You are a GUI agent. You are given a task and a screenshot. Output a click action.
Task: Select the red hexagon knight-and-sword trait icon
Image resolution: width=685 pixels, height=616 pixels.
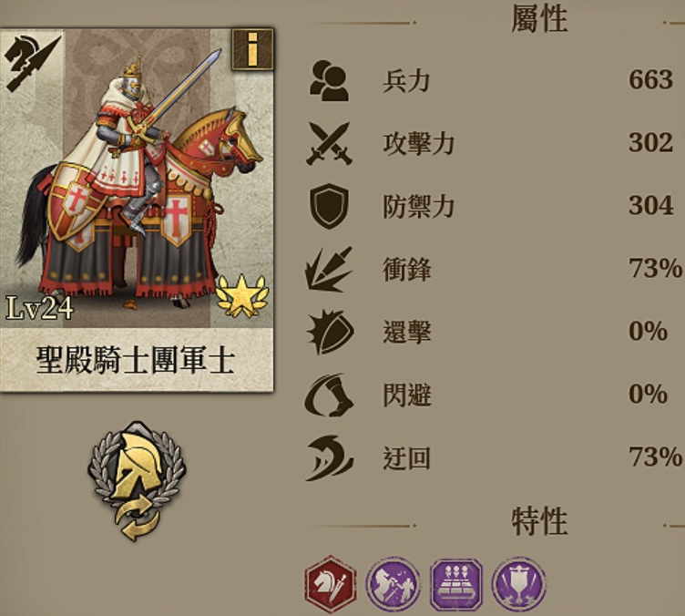(331, 584)
